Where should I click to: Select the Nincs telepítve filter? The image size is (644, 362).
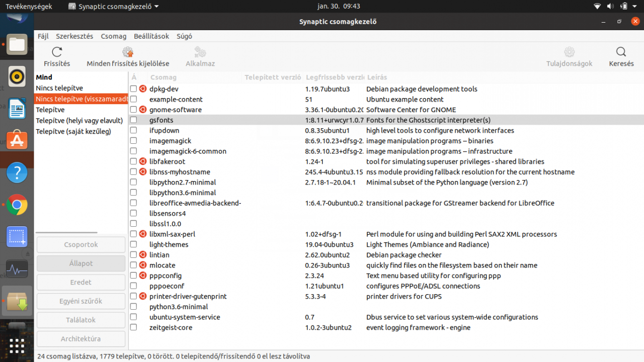(x=81, y=88)
